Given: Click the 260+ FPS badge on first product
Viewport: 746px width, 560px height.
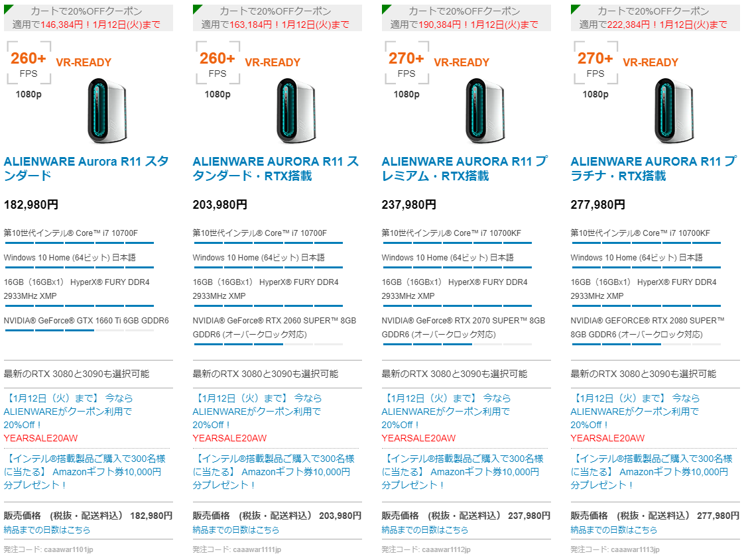Looking at the screenshot, I should click(29, 63).
